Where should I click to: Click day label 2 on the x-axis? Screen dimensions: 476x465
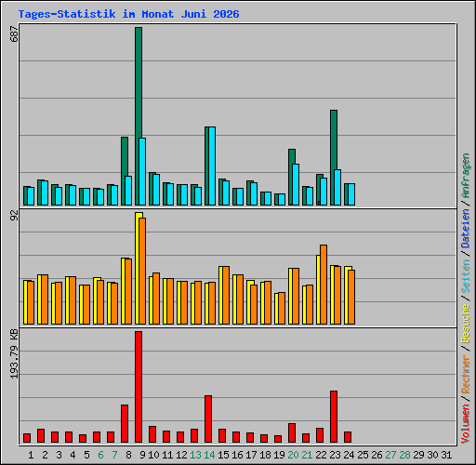(45, 455)
